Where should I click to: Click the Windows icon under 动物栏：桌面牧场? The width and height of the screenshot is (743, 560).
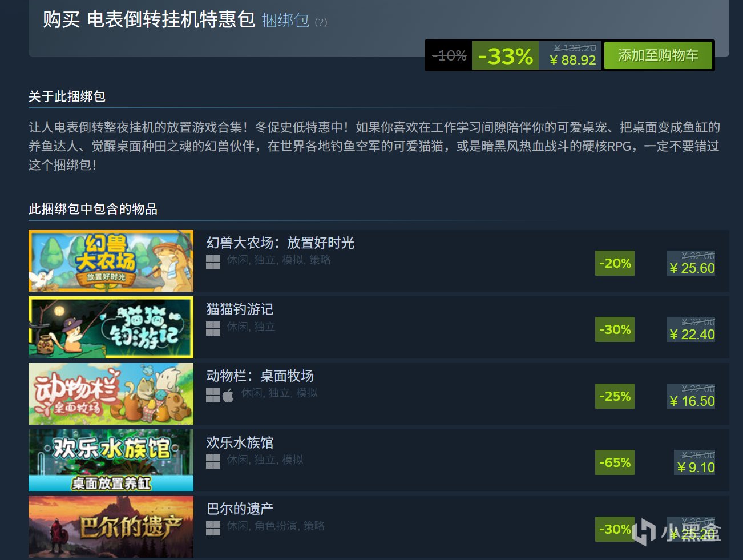click(x=213, y=395)
